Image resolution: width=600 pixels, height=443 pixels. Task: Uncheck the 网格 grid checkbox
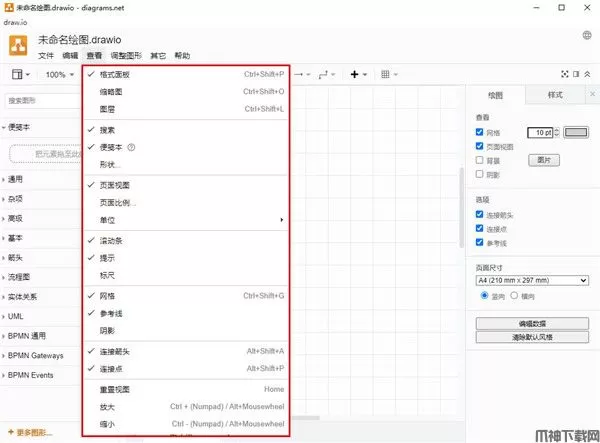[480, 132]
